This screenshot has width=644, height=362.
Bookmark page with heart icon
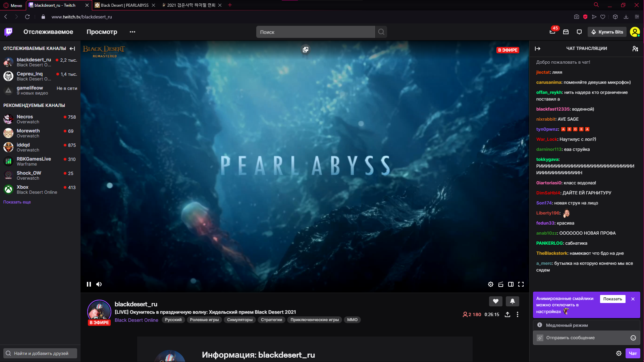[x=603, y=17]
